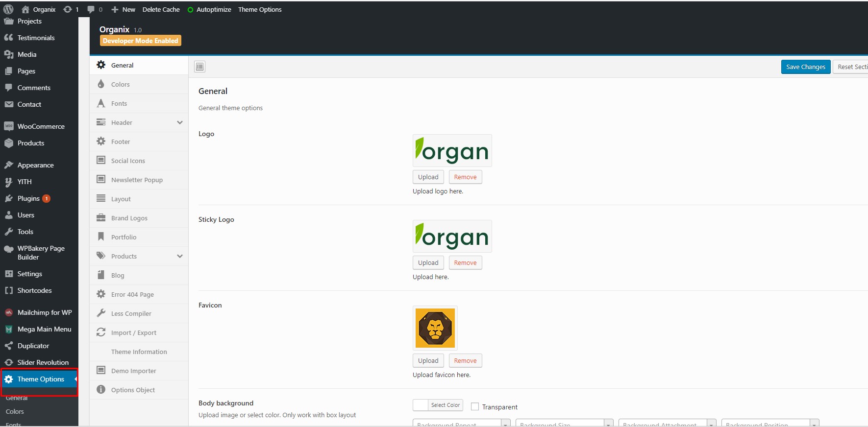Screen dimensions: 868x427
Task: Click the main Logo preview thumbnail
Action: click(452, 151)
